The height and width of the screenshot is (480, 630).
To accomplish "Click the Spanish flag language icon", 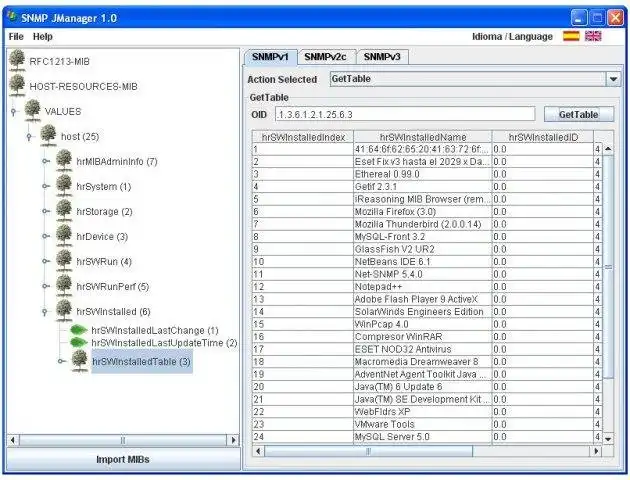I will pyautogui.click(x=571, y=36).
